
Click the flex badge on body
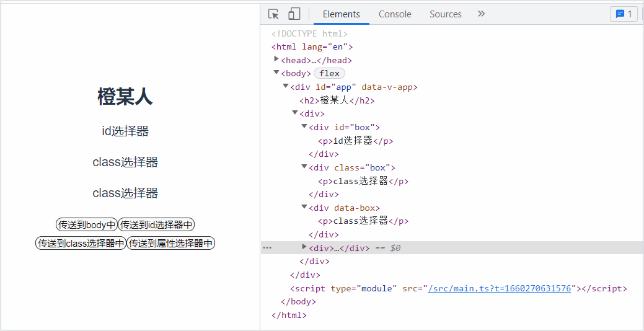[x=329, y=74]
